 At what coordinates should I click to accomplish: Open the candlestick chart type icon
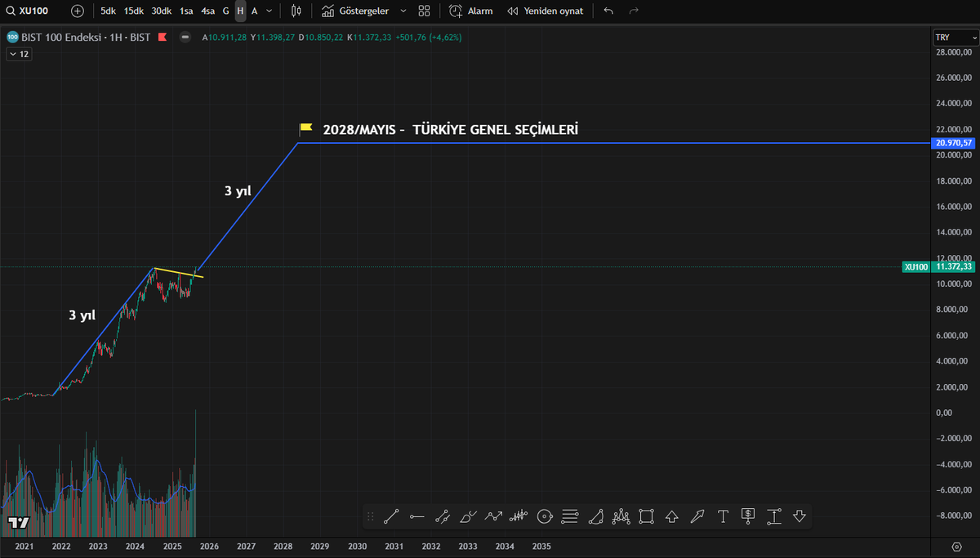tap(296, 11)
